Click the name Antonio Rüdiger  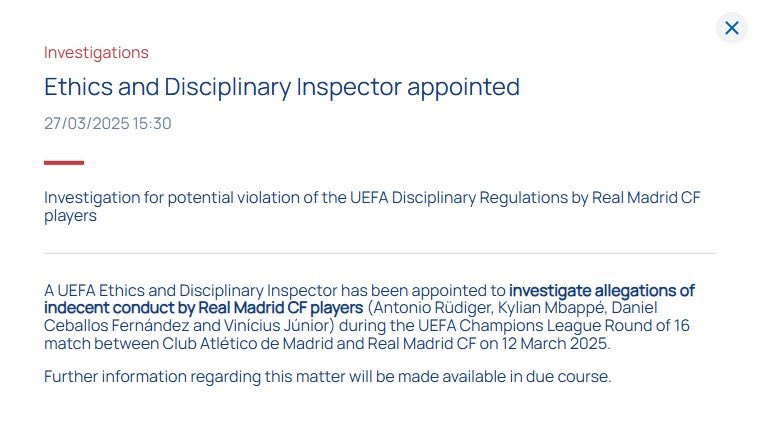coord(431,308)
